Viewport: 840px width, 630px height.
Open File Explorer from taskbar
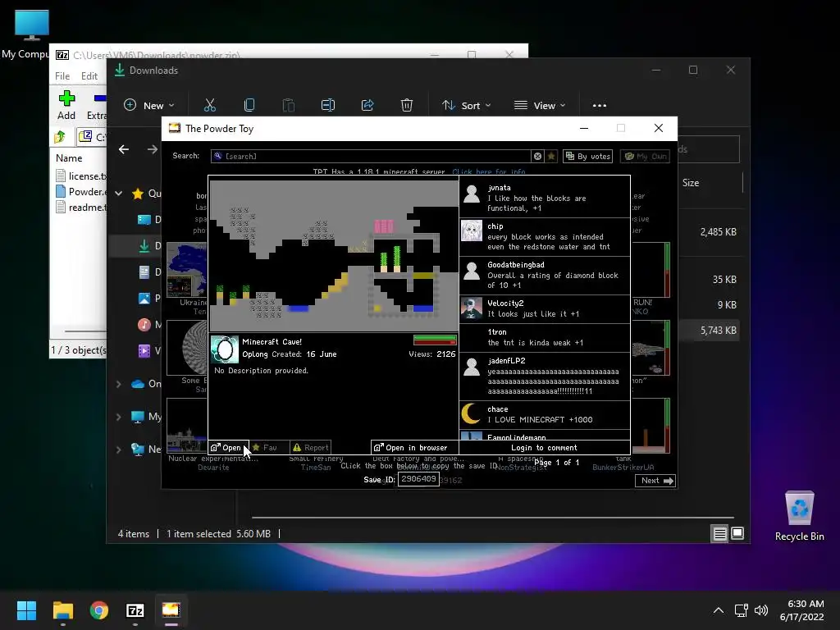tap(62, 610)
